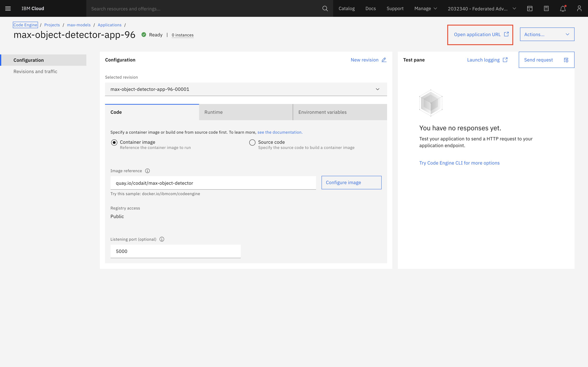This screenshot has width=588, height=367.
Task: Open the IBM Cloud Shell icon
Action: click(530, 9)
